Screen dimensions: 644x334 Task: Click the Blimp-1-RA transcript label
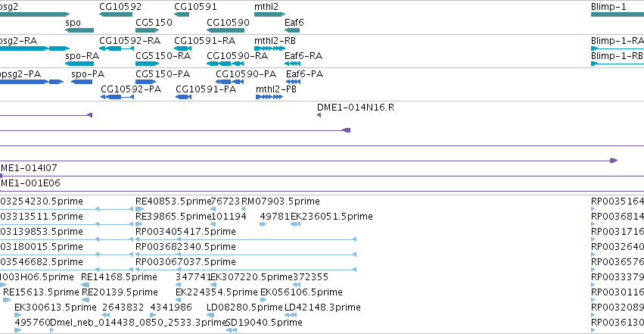[618, 41]
